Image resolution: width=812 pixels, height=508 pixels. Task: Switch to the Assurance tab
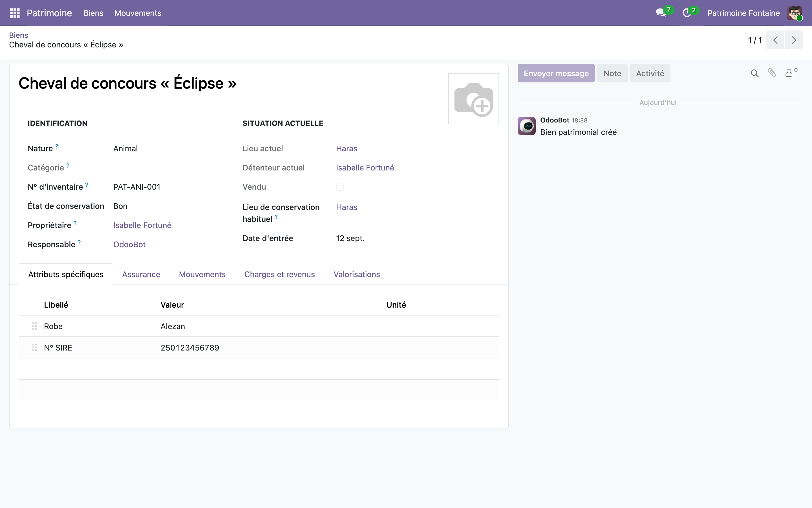click(141, 274)
